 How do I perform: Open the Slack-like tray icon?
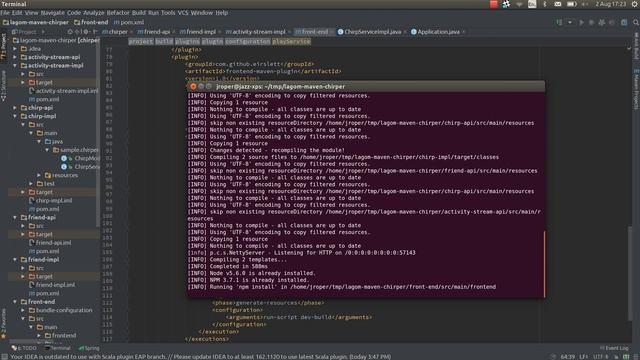[506, 4]
